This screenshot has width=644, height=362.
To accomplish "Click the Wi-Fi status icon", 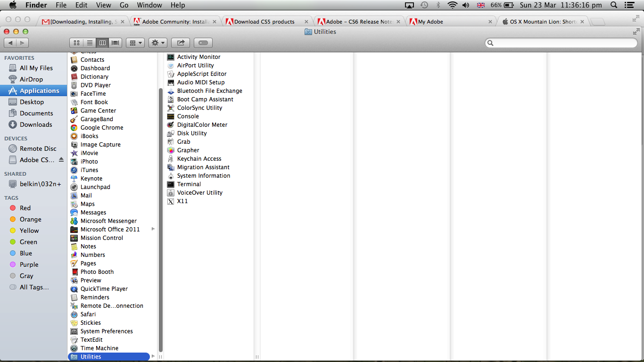I will click(453, 5).
